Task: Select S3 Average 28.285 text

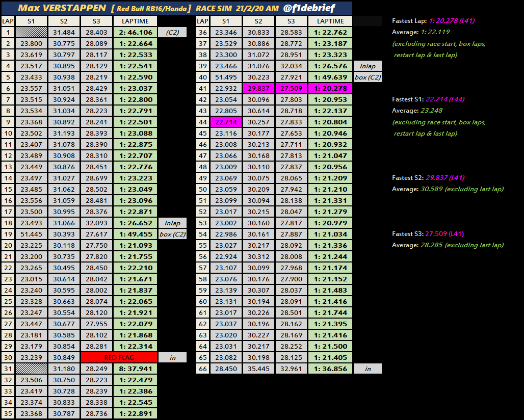Action: click(x=462, y=245)
